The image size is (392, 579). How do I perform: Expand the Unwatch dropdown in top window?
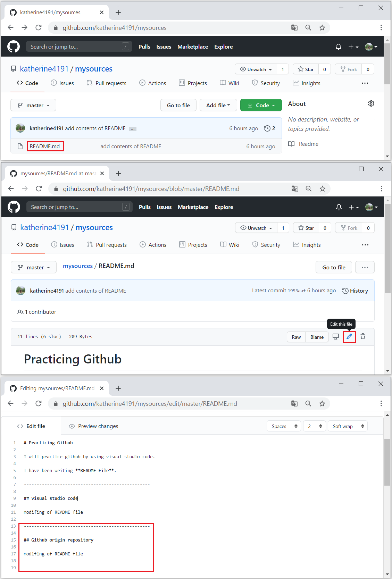pyautogui.click(x=256, y=69)
